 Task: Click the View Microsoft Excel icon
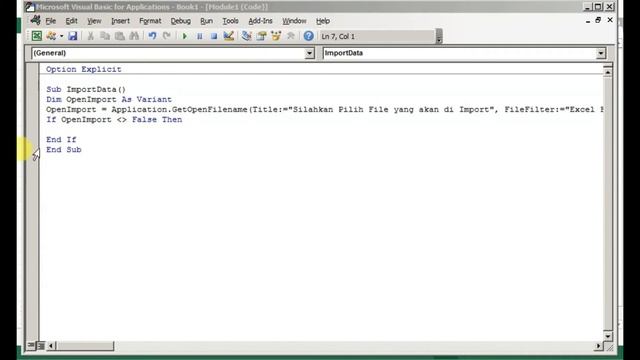point(37,36)
